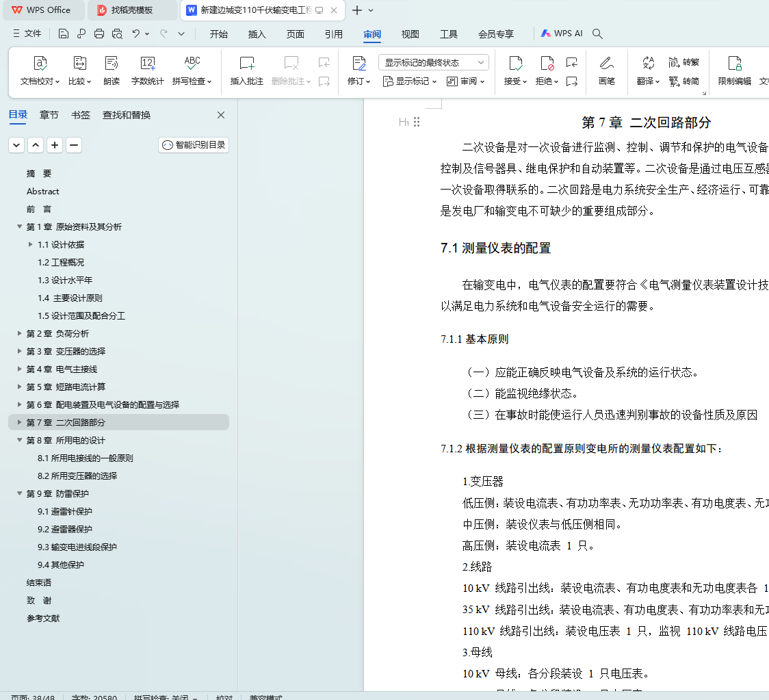Open the 引用 ribbon tab
The height and width of the screenshot is (700, 769).
coord(333,34)
